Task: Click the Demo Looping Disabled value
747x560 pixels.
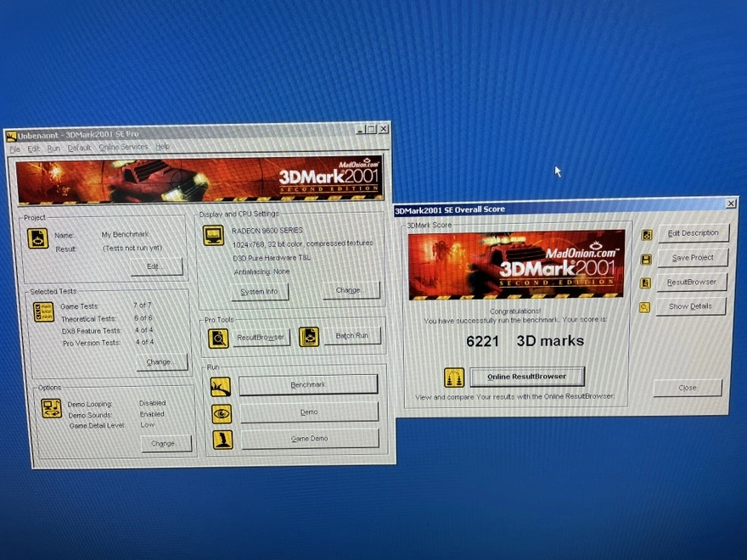Action: tap(153, 403)
